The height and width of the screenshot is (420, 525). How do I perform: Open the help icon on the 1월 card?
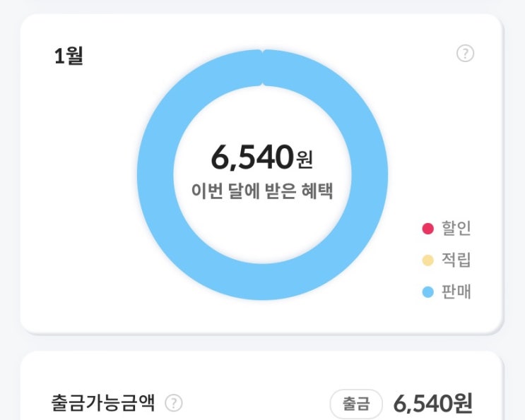465,54
